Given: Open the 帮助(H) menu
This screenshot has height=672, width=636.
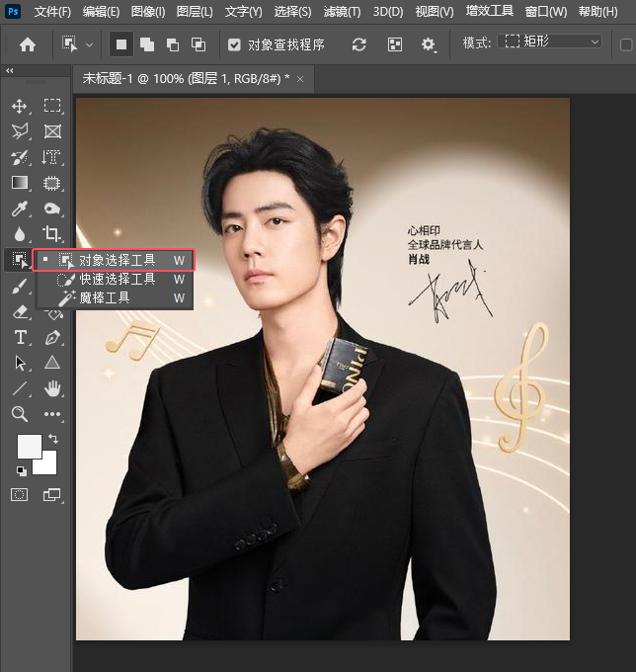Looking at the screenshot, I should (x=597, y=12).
